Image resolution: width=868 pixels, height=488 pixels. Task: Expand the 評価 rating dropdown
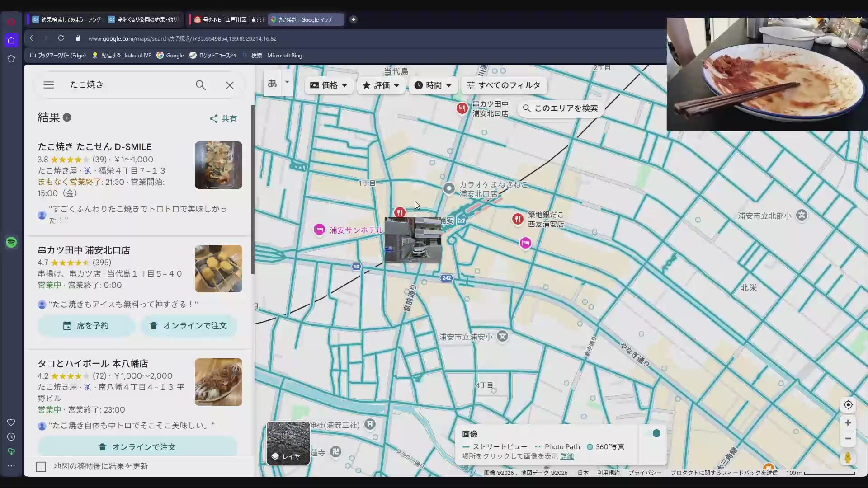pos(381,85)
